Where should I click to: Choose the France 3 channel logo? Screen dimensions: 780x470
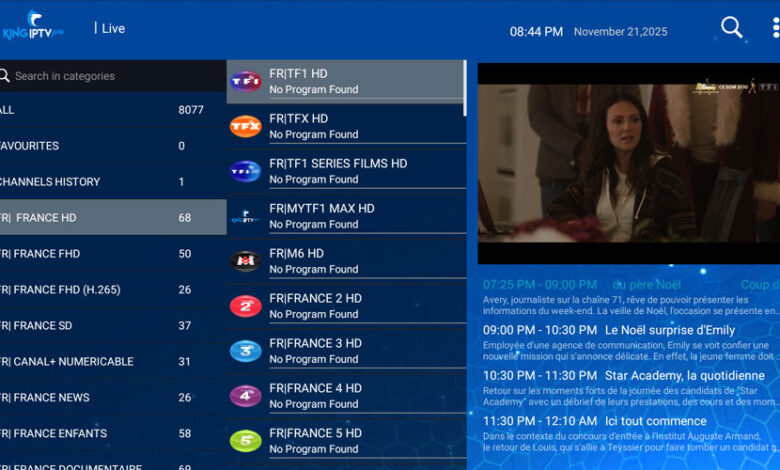(x=245, y=351)
